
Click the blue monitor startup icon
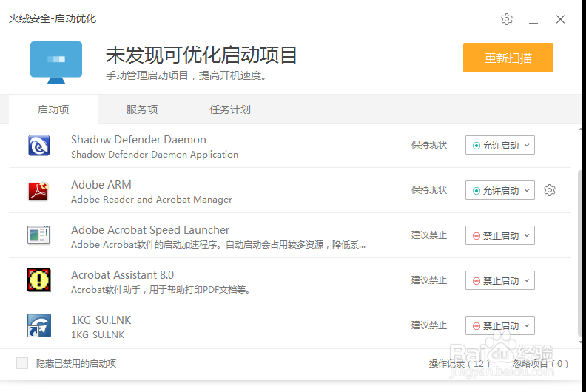click(x=56, y=60)
